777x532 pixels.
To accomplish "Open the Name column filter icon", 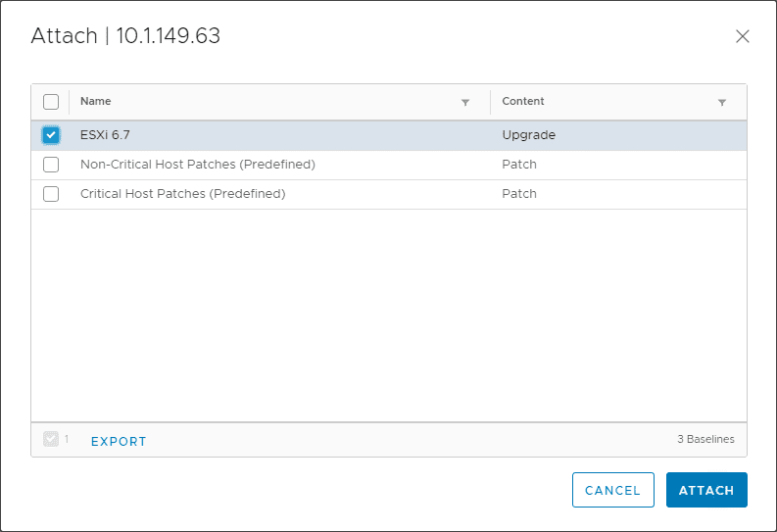I will pyautogui.click(x=465, y=102).
